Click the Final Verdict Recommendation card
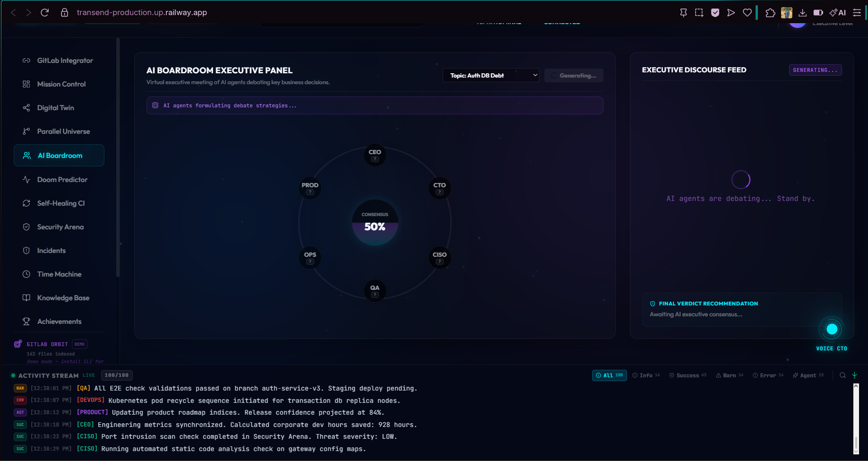 (741, 309)
